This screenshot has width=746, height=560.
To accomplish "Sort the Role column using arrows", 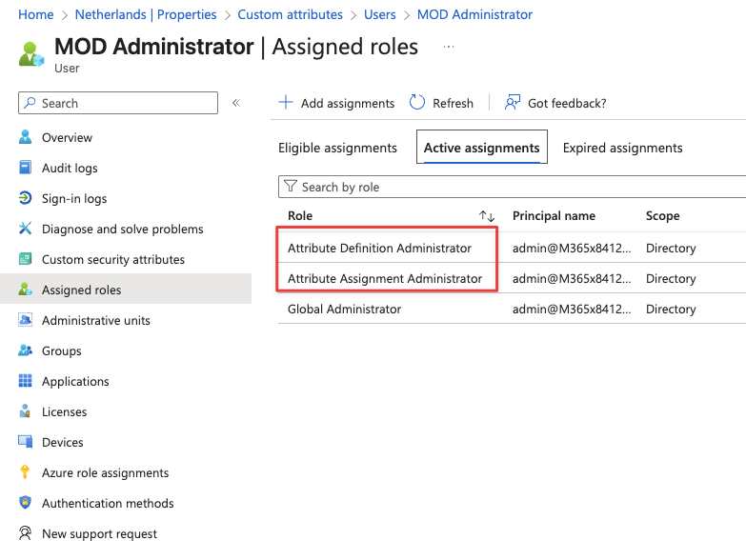I will click(x=487, y=216).
